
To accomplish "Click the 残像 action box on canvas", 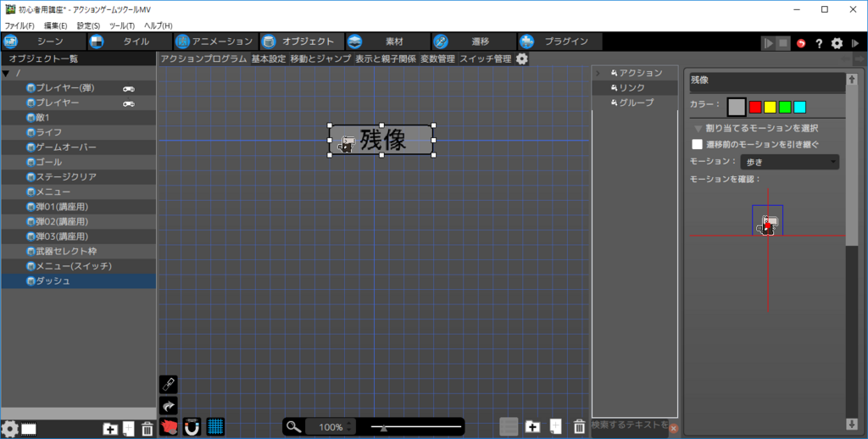I will click(381, 140).
